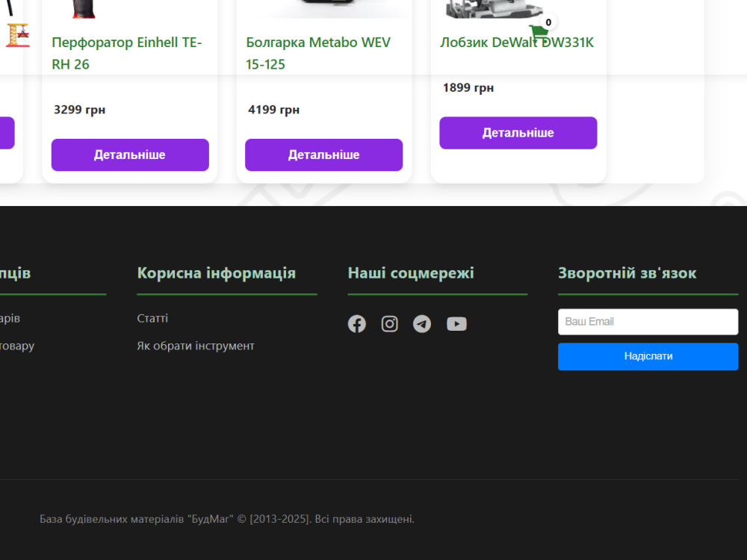Open the Facebook social icon
Screen dimensions: 747x560
point(357,324)
